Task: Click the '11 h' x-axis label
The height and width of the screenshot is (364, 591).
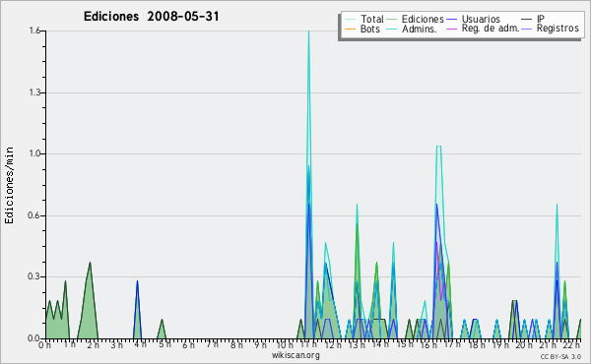Action: 308,344
